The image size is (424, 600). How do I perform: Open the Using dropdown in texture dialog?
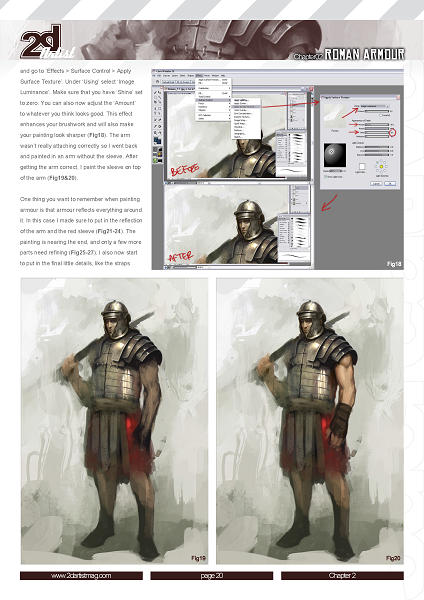click(374, 106)
